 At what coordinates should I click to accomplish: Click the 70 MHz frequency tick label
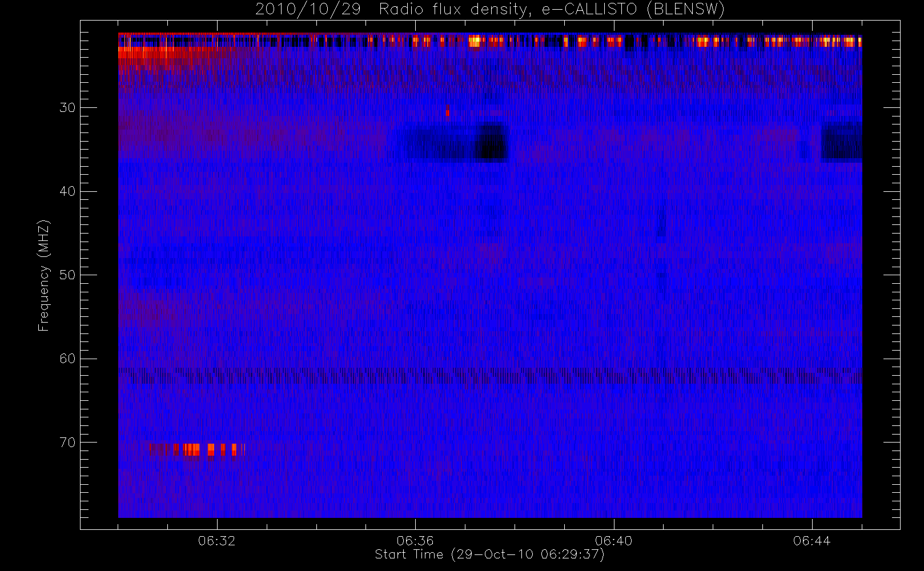point(67,443)
